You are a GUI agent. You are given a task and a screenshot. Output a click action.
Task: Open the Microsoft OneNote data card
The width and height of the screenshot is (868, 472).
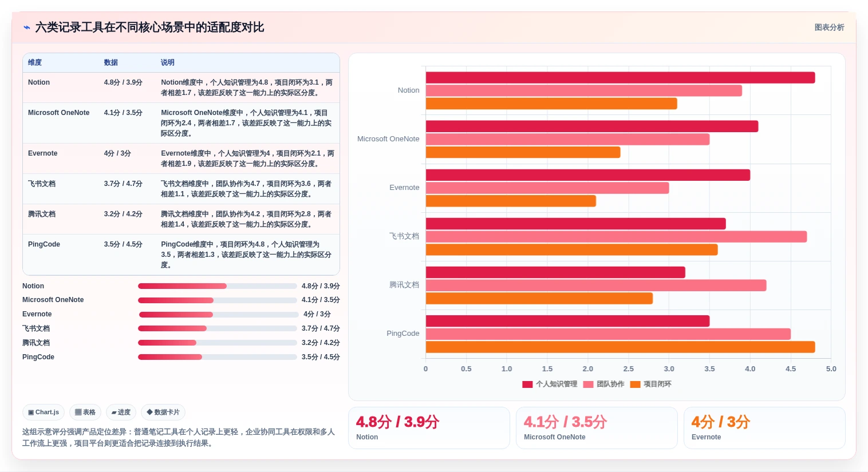(x=597, y=428)
